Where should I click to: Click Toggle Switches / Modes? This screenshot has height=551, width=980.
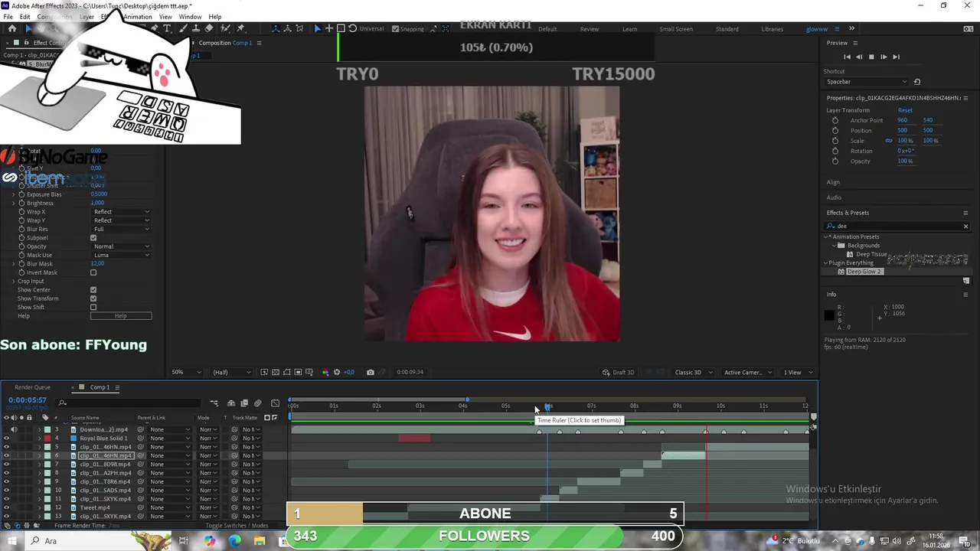pyautogui.click(x=237, y=526)
